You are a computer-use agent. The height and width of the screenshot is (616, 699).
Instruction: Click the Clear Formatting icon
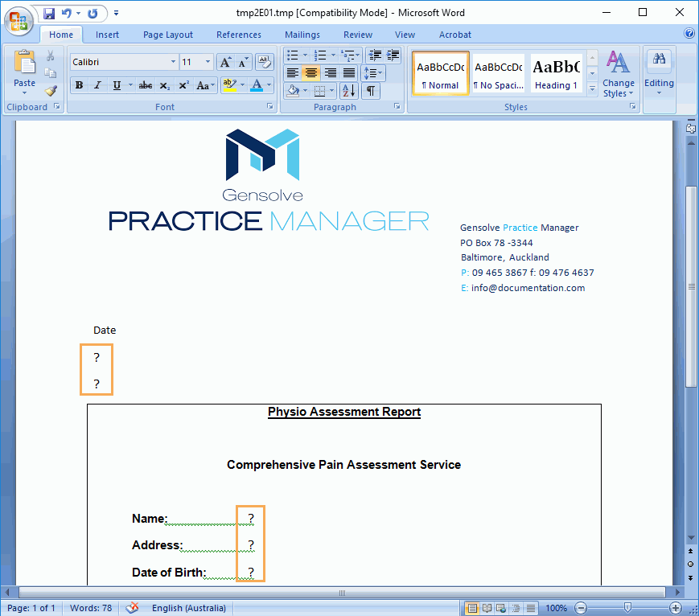(264, 62)
